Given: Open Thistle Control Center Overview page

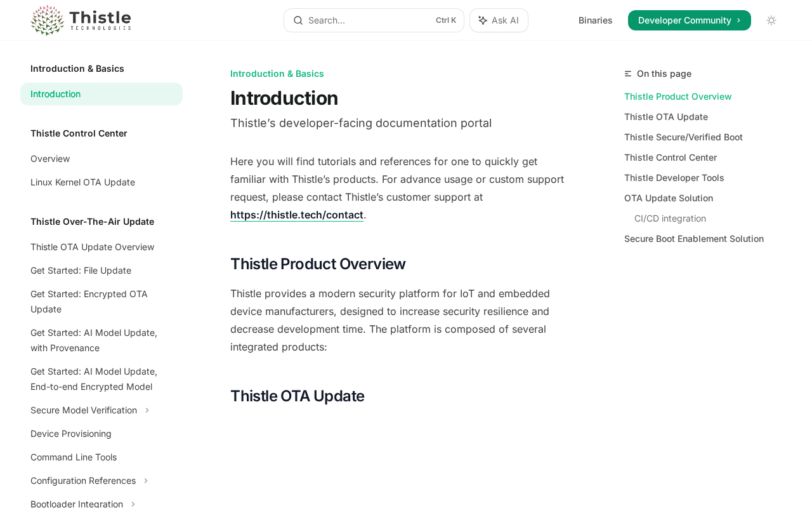Looking at the screenshot, I should pos(50,159).
